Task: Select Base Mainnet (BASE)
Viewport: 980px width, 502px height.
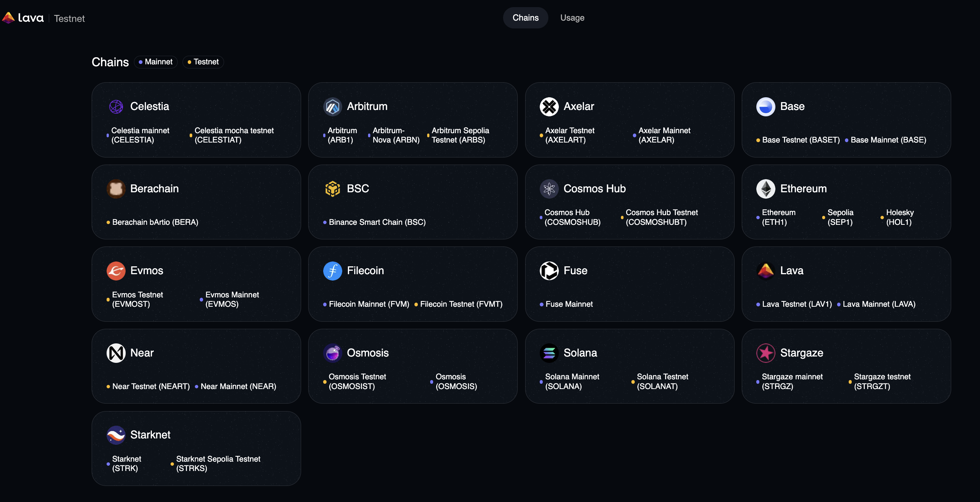Action: coord(886,140)
